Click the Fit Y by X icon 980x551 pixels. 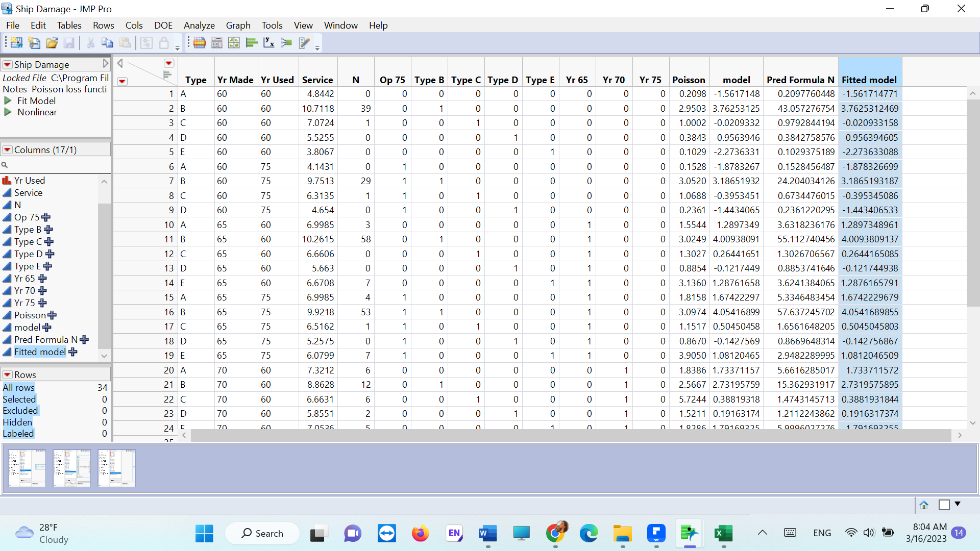(x=268, y=43)
